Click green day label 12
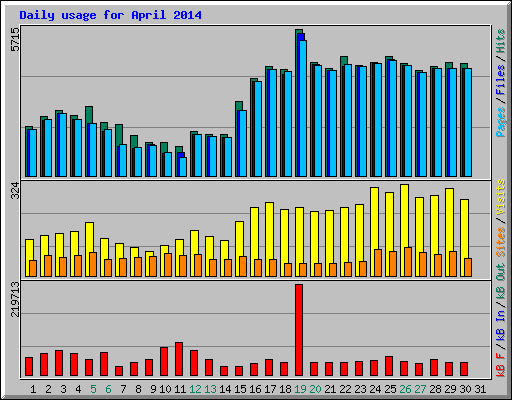Image resolution: width=512 pixels, height=400 pixels. 195,389
